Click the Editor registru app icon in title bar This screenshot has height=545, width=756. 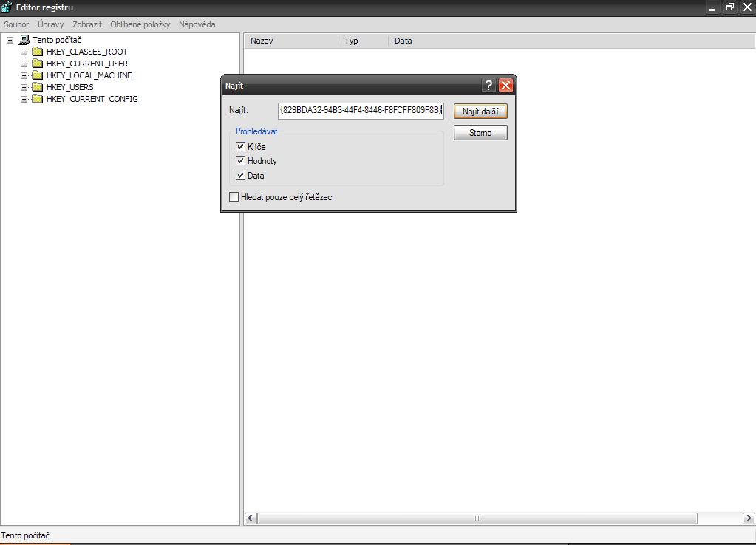[7, 7]
